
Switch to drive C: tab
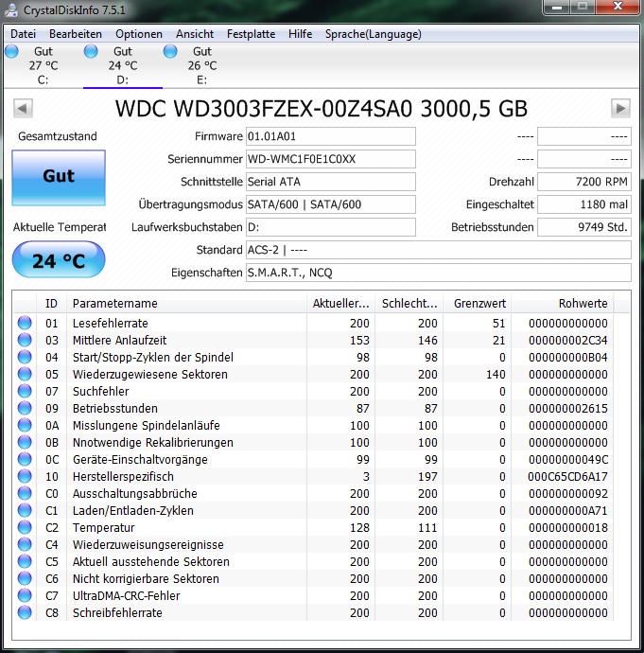pos(44,65)
